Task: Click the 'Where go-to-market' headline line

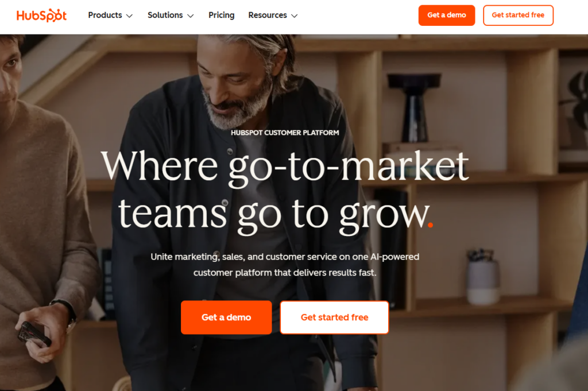Action: 285,167
